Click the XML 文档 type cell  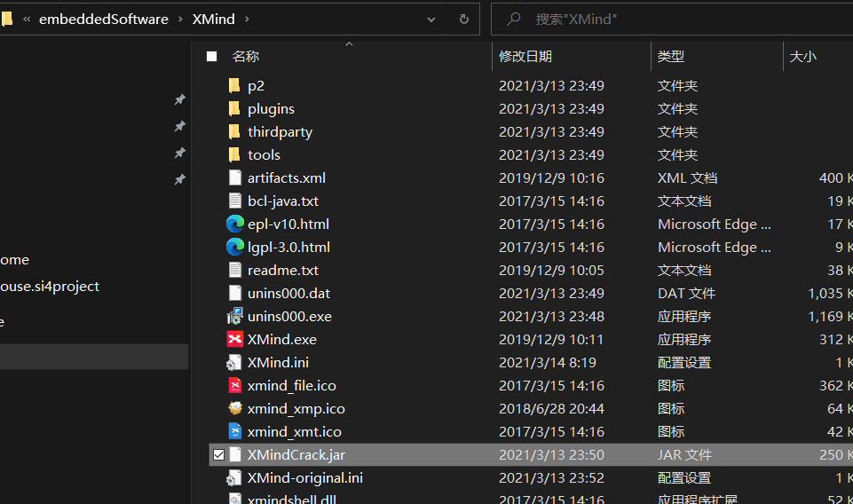click(x=688, y=177)
